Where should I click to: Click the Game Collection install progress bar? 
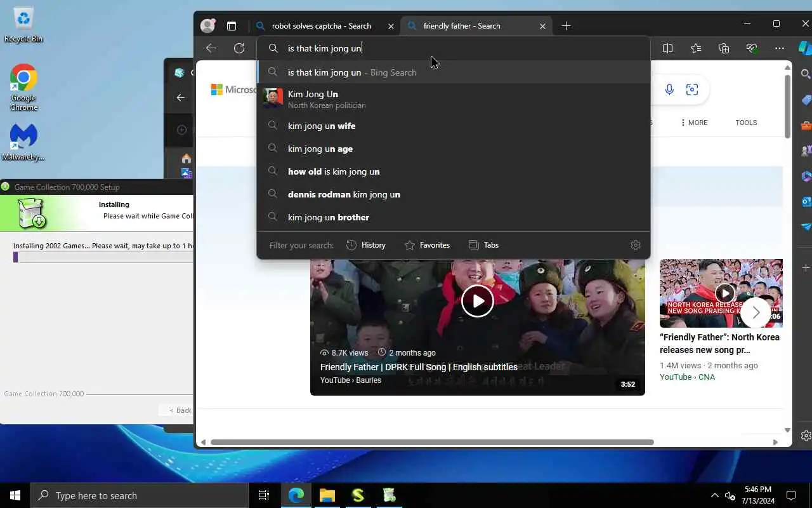[103, 257]
